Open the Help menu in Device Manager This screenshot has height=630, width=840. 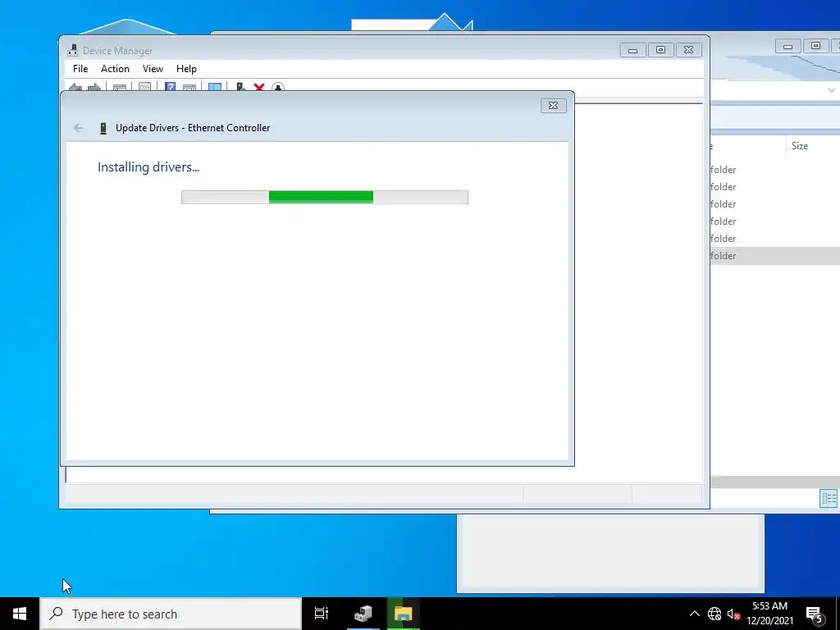click(x=186, y=69)
